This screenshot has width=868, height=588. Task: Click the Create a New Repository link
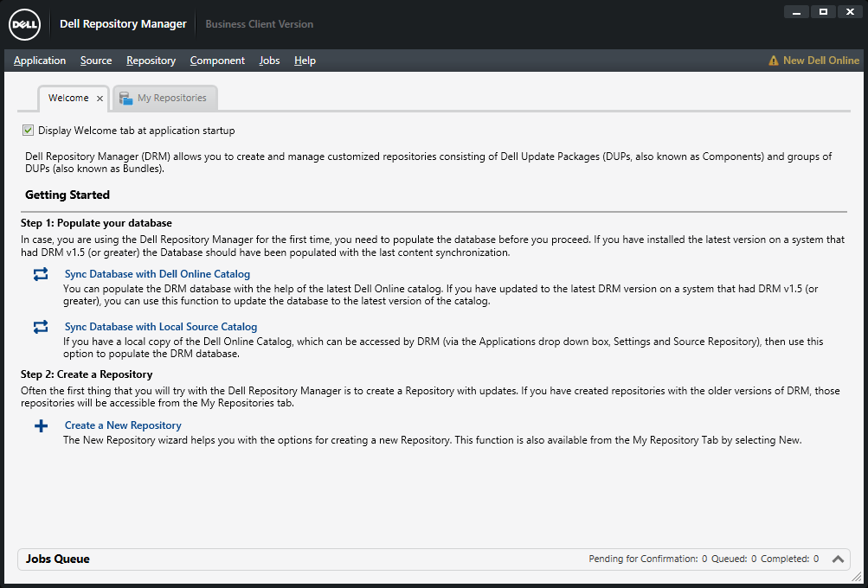[x=122, y=425]
